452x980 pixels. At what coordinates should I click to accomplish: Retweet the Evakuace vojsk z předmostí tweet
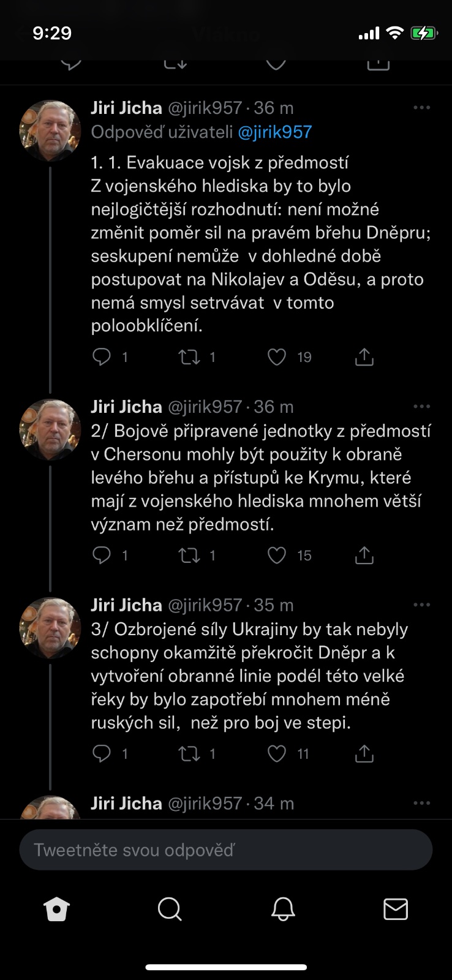point(189,357)
